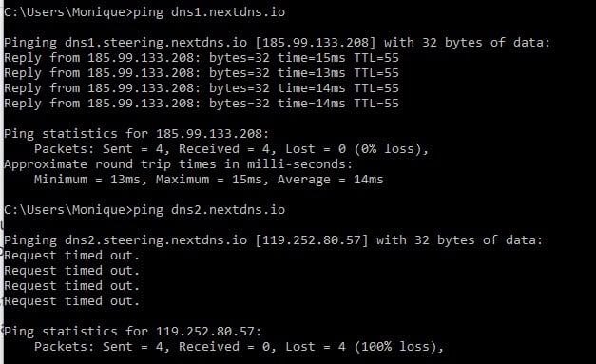Click the IP address [119.252.80.57] in brackets
The width and height of the screenshot is (596, 364).
(x=312, y=240)
